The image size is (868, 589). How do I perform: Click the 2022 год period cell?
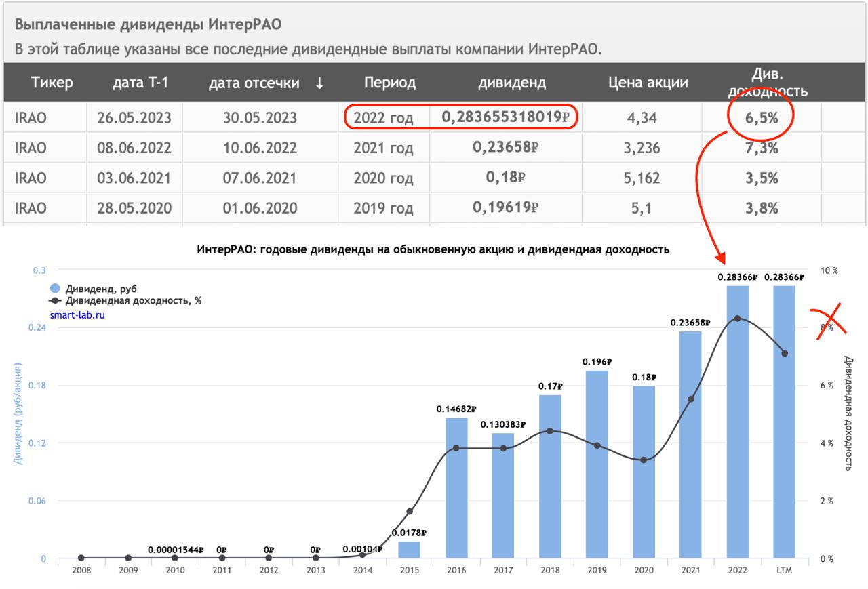[383, 118]
